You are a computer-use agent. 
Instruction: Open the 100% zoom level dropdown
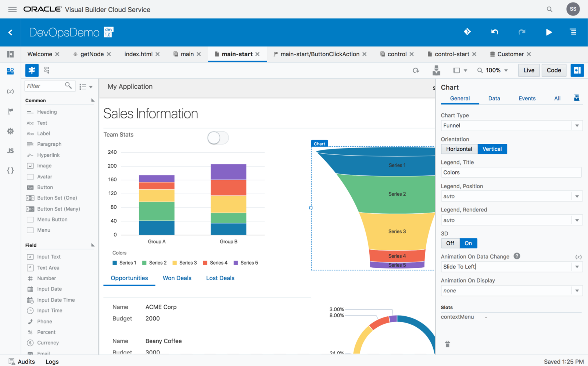click(x=493, y=70)
